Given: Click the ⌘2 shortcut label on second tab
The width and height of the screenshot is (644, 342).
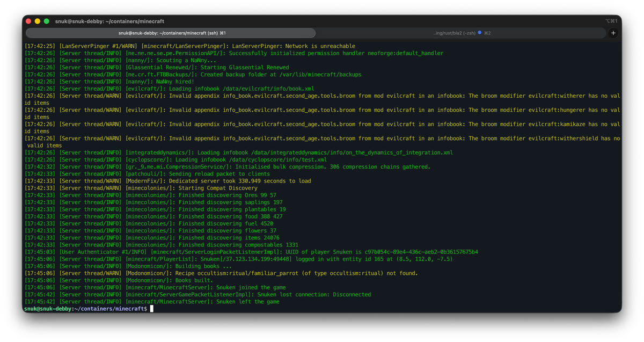Looking at the screenshot, I should pyautogui.click(x=487, y=33).
